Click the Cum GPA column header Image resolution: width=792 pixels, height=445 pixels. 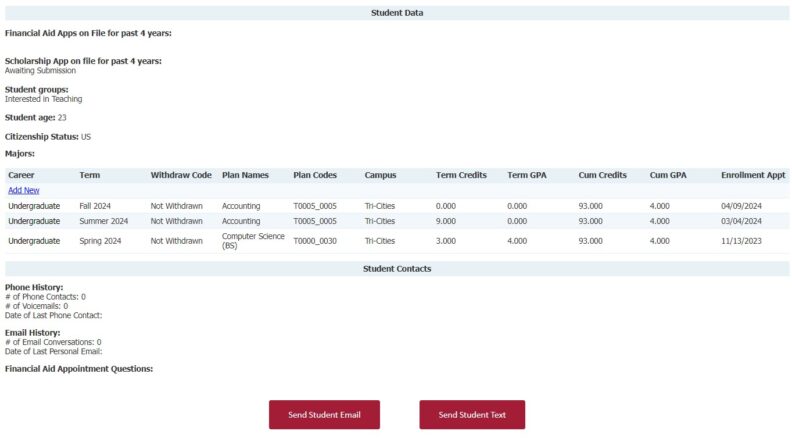tap(668, 175)
